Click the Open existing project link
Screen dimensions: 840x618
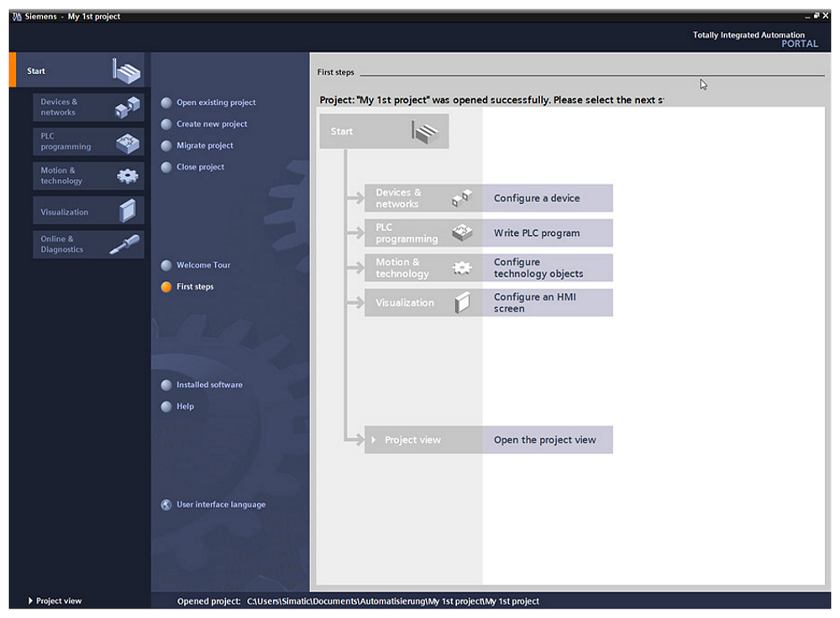pos(216,102)
